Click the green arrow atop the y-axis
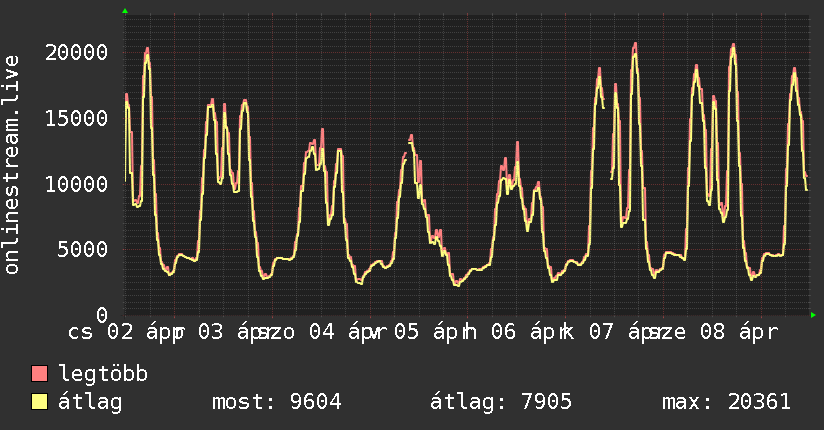824x430 pixels. tap(125, 11)
